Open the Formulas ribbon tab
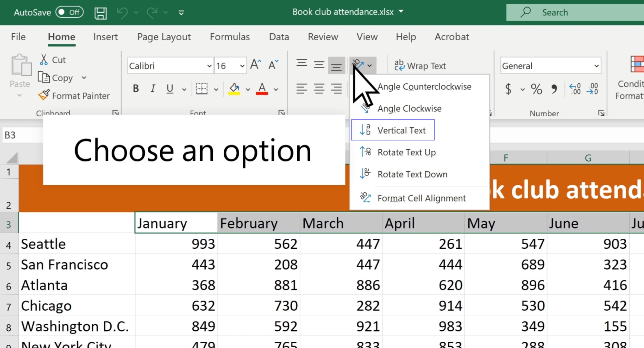 tap(230, 36)
